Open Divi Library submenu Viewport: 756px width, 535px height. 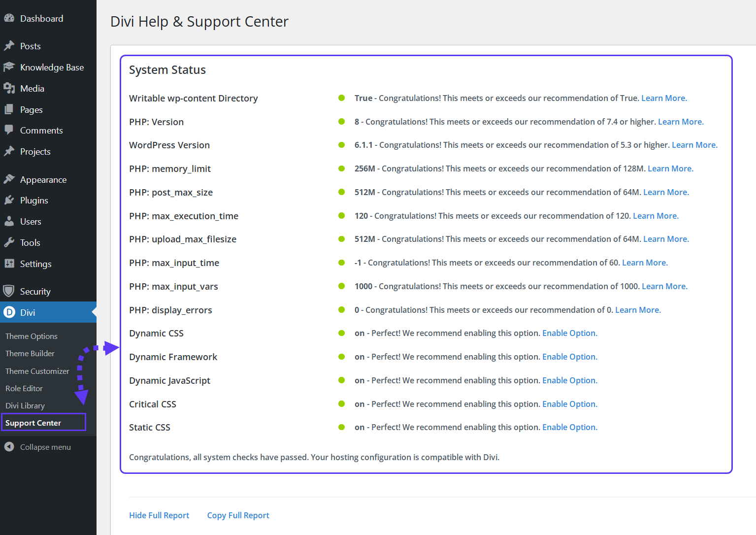click(25, 405)
